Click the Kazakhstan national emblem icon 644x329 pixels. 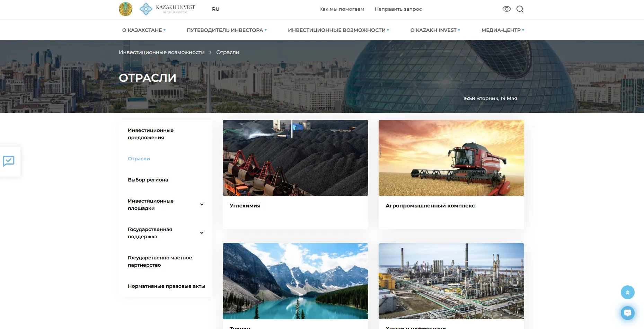coord(125,9)
